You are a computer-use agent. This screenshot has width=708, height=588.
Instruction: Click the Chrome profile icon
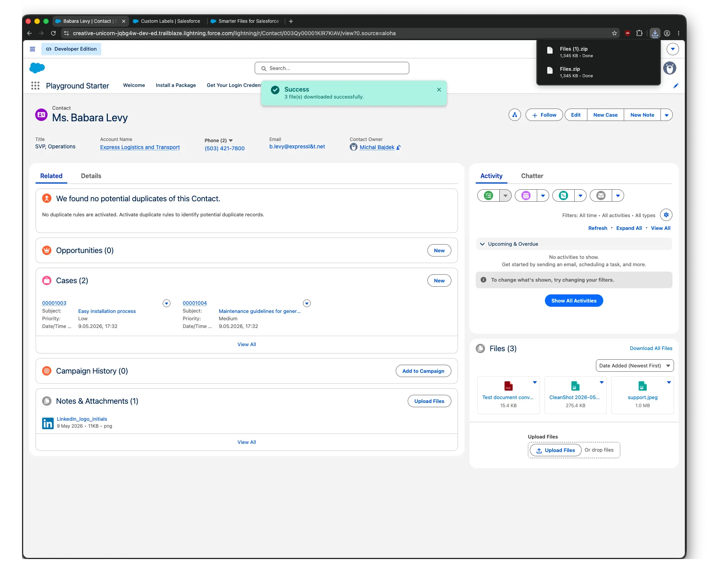tap(667, 33)
